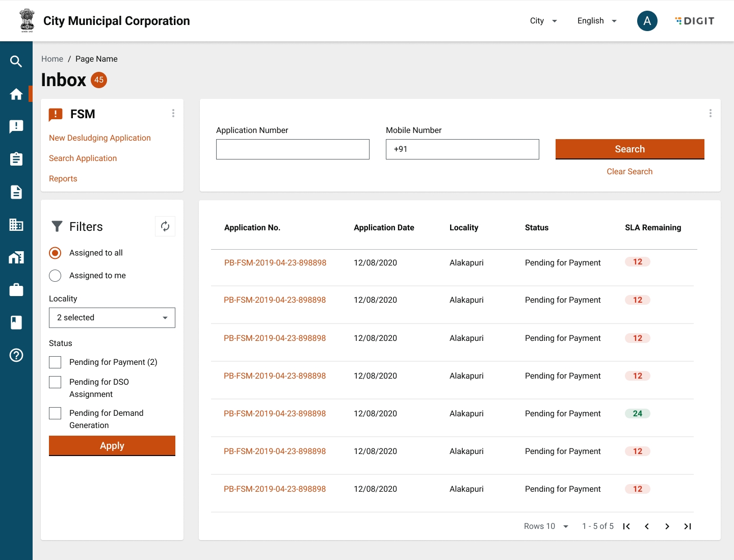Open the English language dropdown

pos(597,21)
